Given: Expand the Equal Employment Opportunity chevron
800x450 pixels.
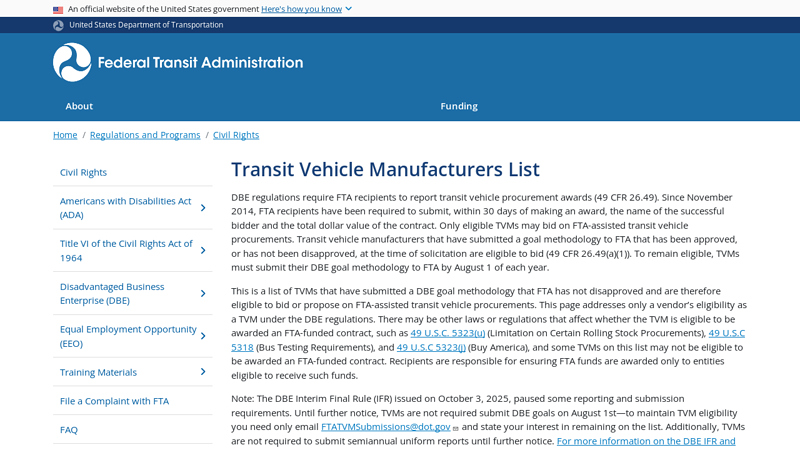Looking at the screenshot, I should coord(203,336).
